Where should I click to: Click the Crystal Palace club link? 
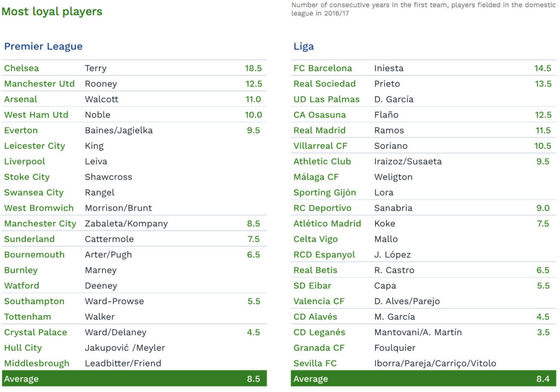coord(36,332)
